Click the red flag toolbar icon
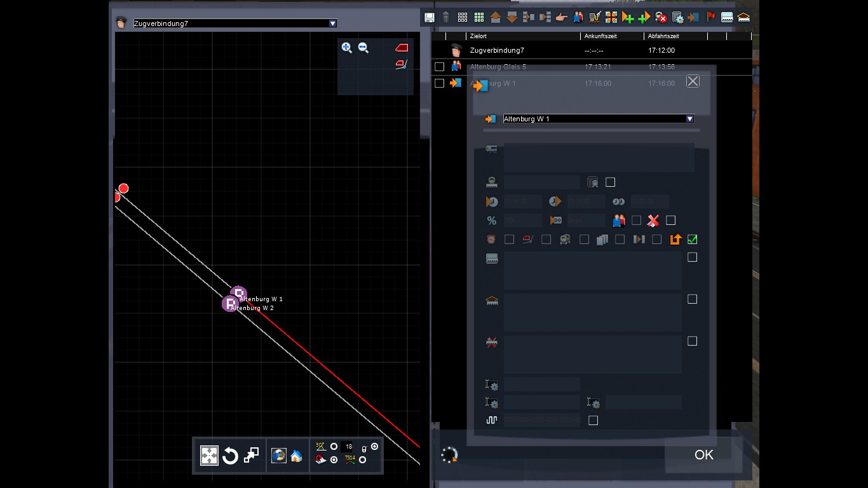Viewport: 868px width, 488px height. click(711, 18)
